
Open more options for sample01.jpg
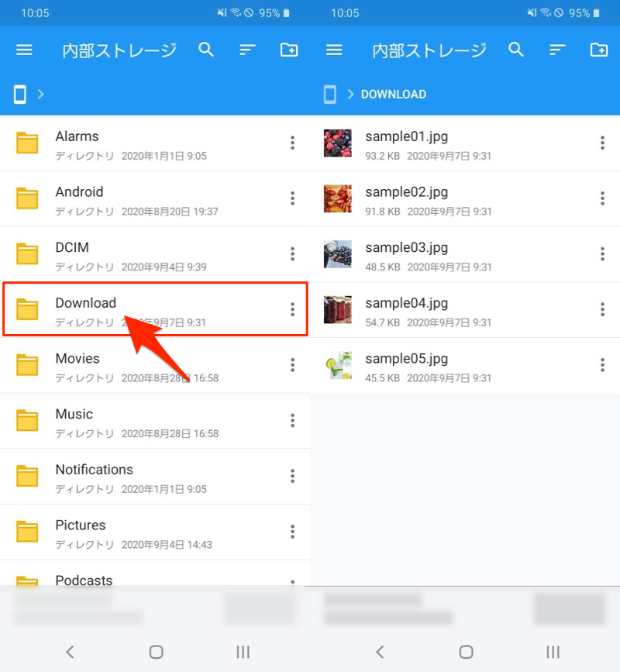point(602,143)
